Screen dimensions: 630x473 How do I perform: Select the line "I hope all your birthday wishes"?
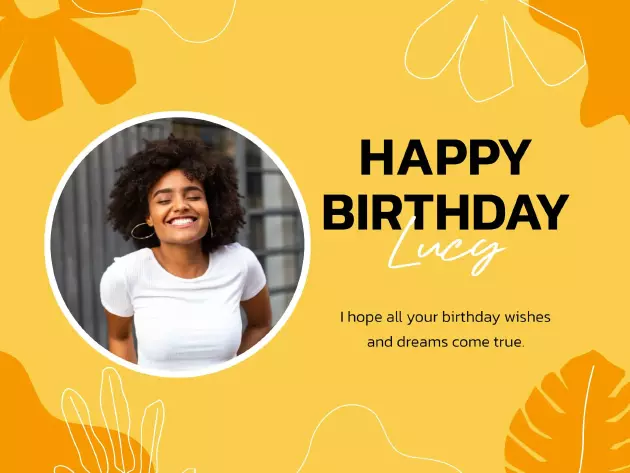[x=445, y=317]
